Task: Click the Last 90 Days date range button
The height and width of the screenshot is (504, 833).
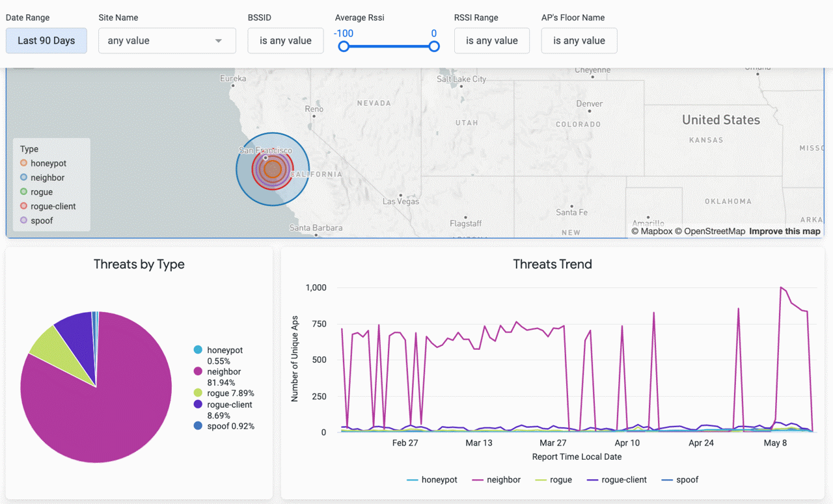Action: point(46,40)
